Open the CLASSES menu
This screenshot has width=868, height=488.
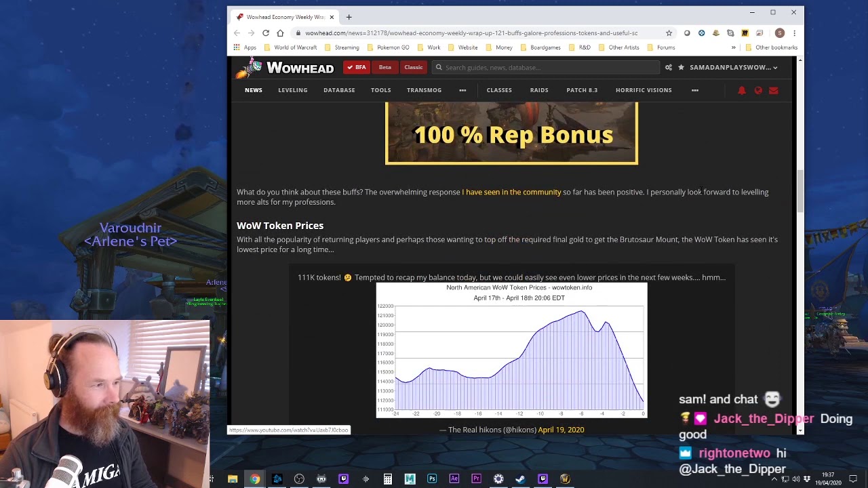click(x=499, y=90)
